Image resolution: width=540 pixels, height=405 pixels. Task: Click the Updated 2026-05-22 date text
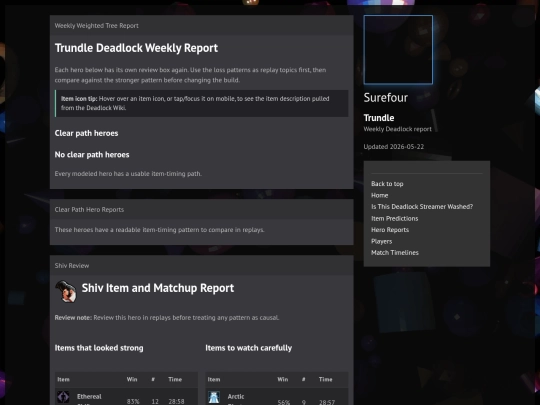(394, 147)
